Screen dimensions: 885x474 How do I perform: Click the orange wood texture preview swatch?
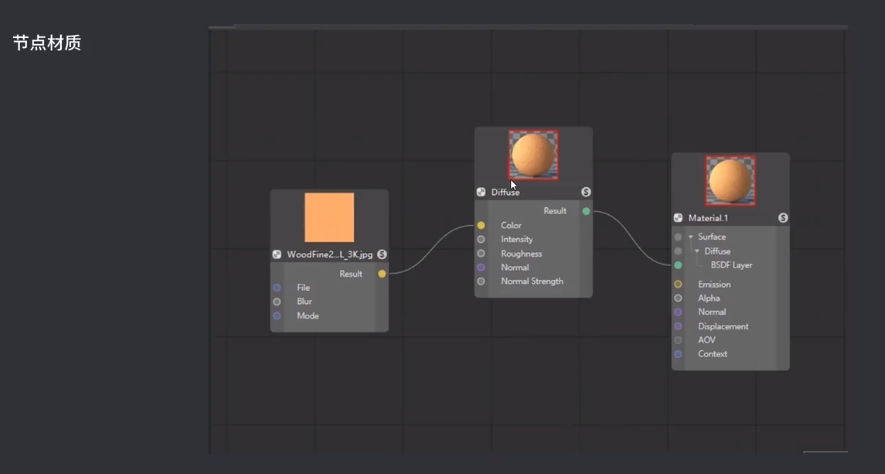[330, 217]
